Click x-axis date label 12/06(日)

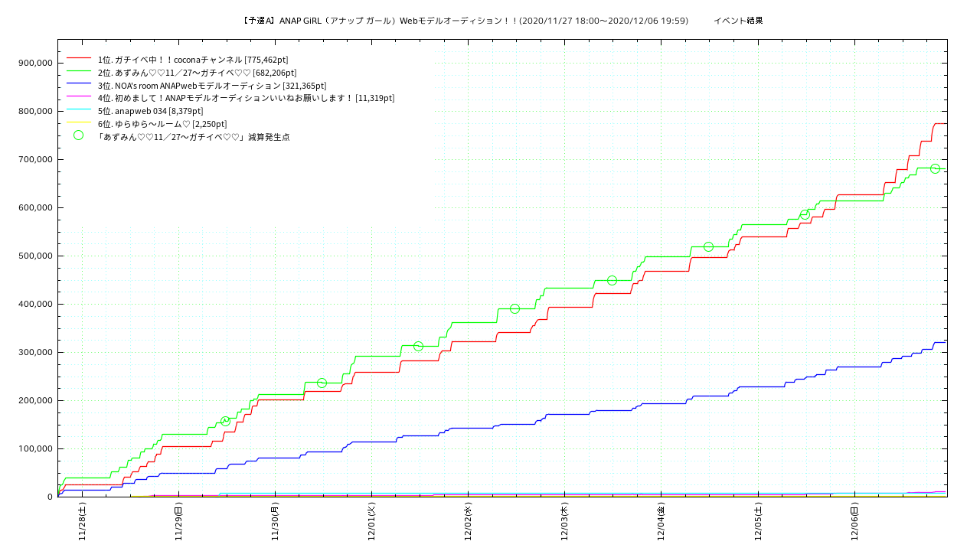pyautogui.click(x=854, y=521)
